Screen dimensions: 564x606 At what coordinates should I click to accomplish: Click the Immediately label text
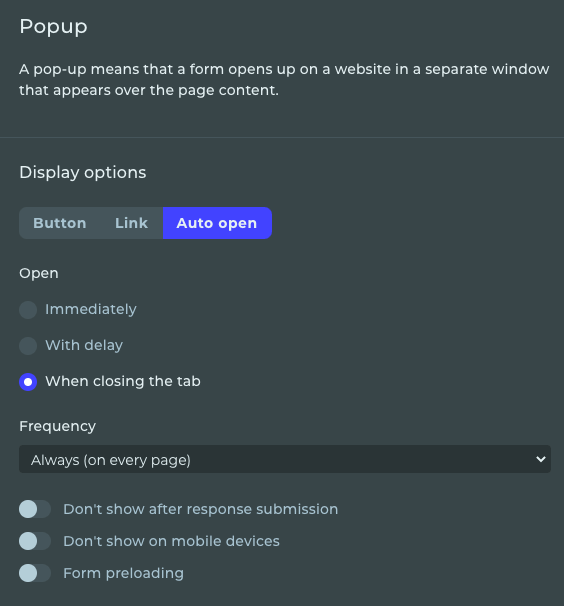[91, 310]
